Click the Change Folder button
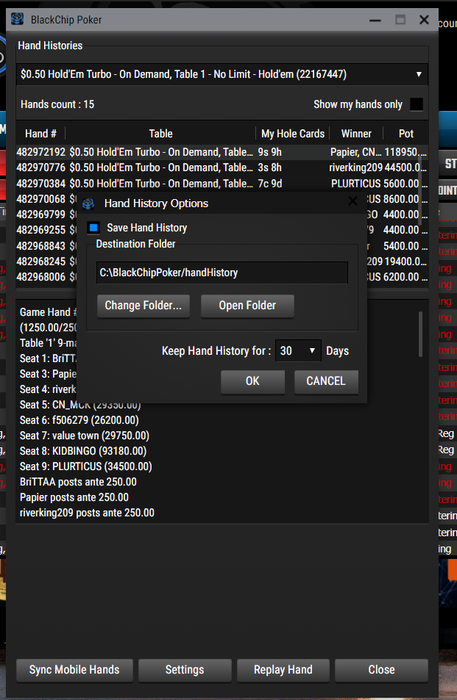The width and height of the screenshot is (457, 700). 143,306
